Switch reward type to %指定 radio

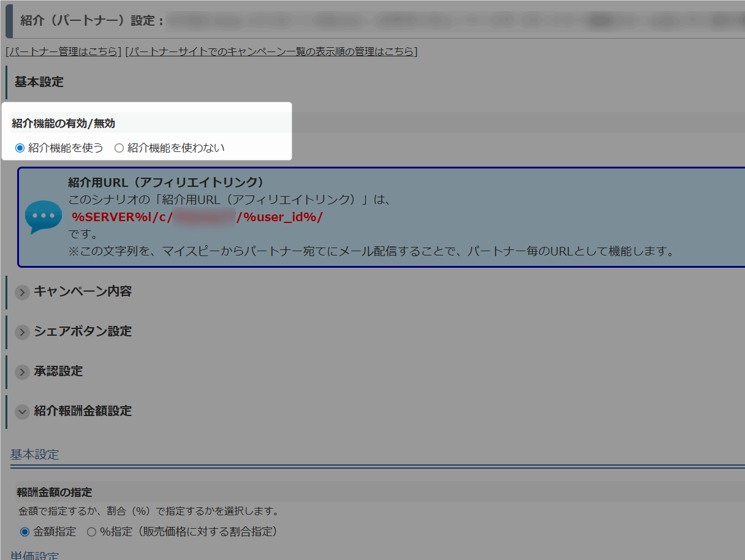click(x=91, y=532)
